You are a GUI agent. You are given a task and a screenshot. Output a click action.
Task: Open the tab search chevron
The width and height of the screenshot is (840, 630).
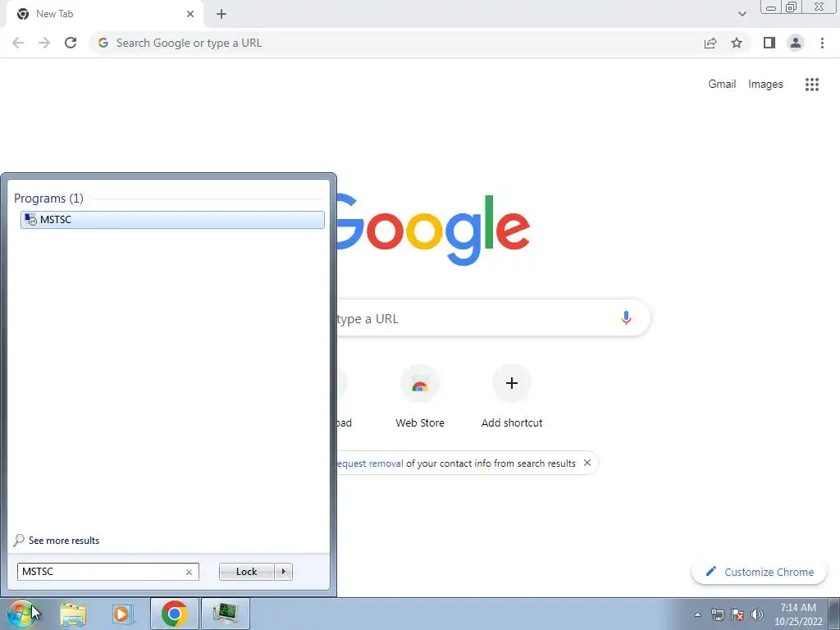point(742,14)
